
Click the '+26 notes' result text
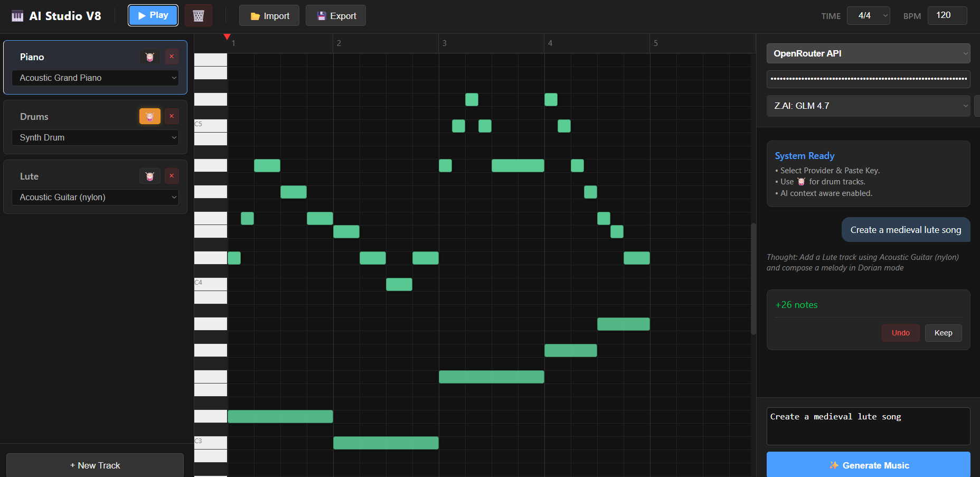pos(796,305)
